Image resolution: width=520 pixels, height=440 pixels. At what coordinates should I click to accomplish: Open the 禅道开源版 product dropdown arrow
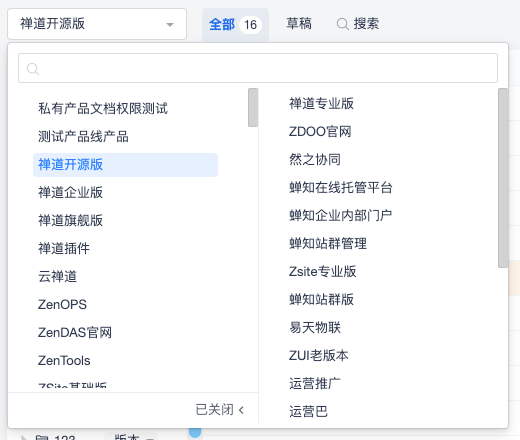170,24
